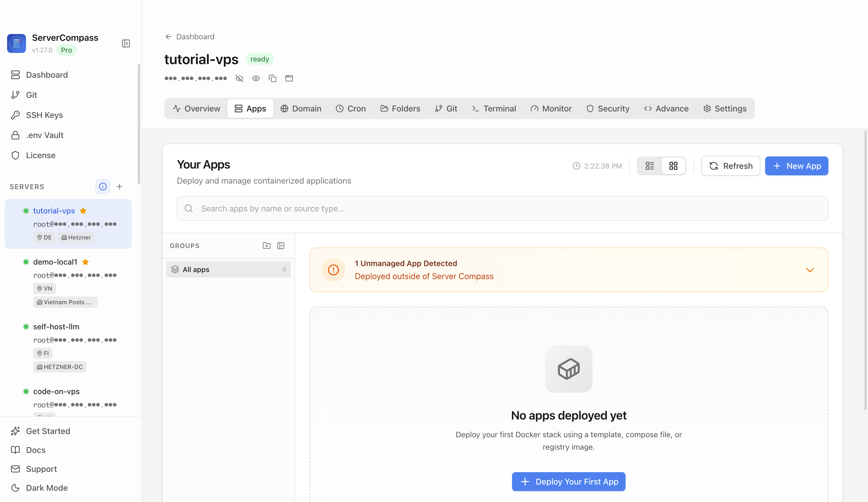Switch apps to grid view
The image size is (868, 502).
tap(673, 166)
